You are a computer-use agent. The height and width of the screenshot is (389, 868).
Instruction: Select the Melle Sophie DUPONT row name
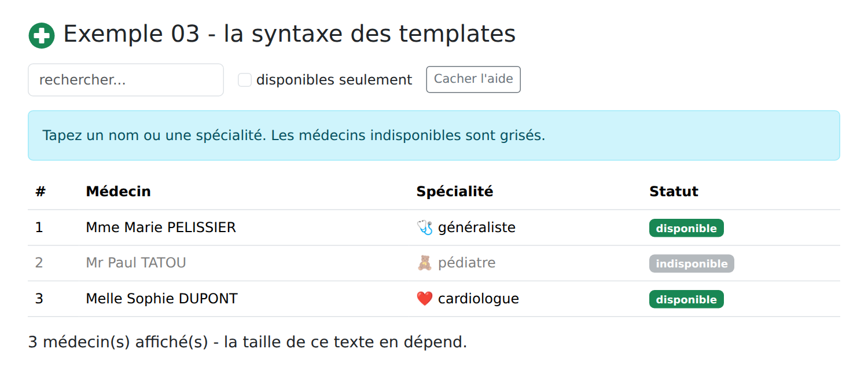coord(161,299)
